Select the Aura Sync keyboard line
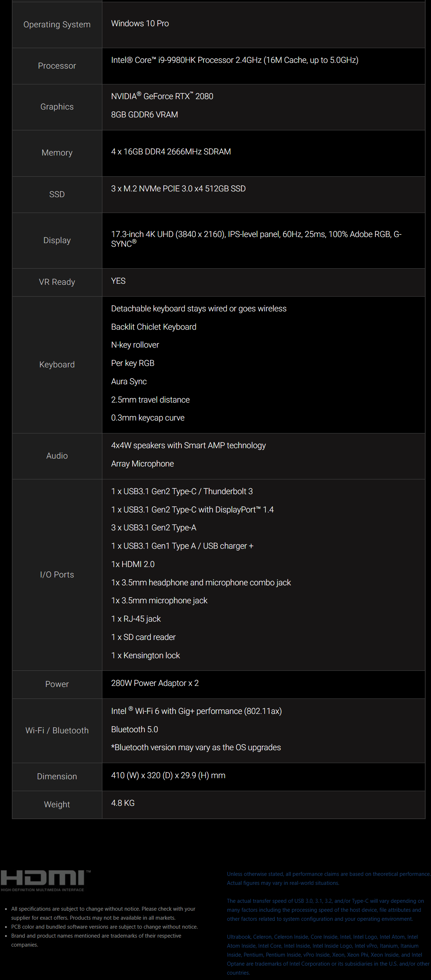This screenshot has width=431, height=980. (x=129, y=381)
